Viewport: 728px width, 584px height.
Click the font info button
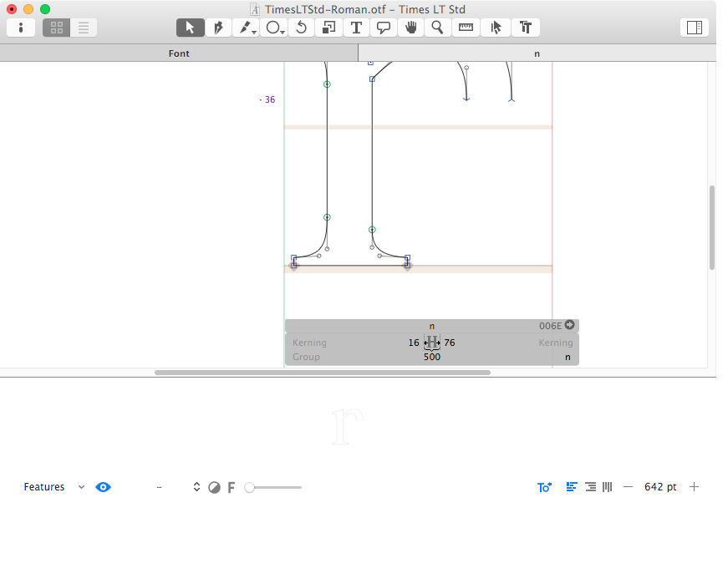[21, 28]
